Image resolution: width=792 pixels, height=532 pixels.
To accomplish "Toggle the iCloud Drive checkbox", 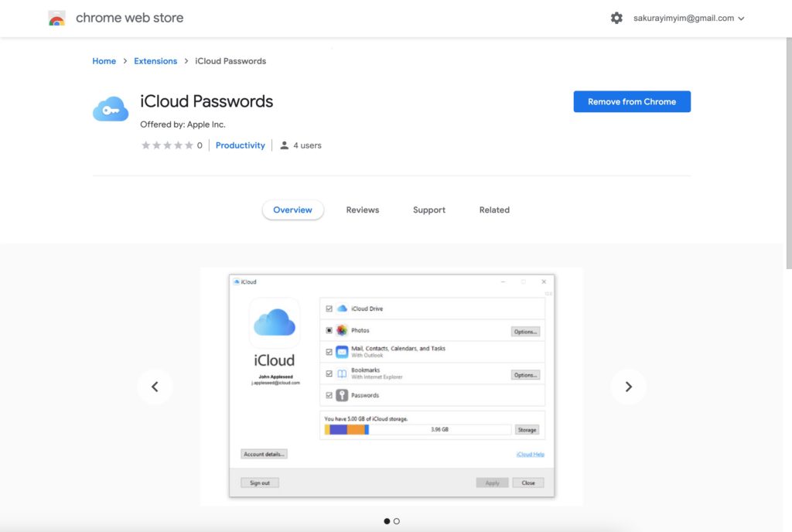I will [329, 309].
